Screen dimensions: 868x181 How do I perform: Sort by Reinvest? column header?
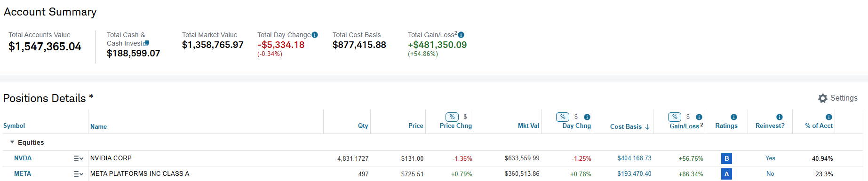(x=770, y=126)
